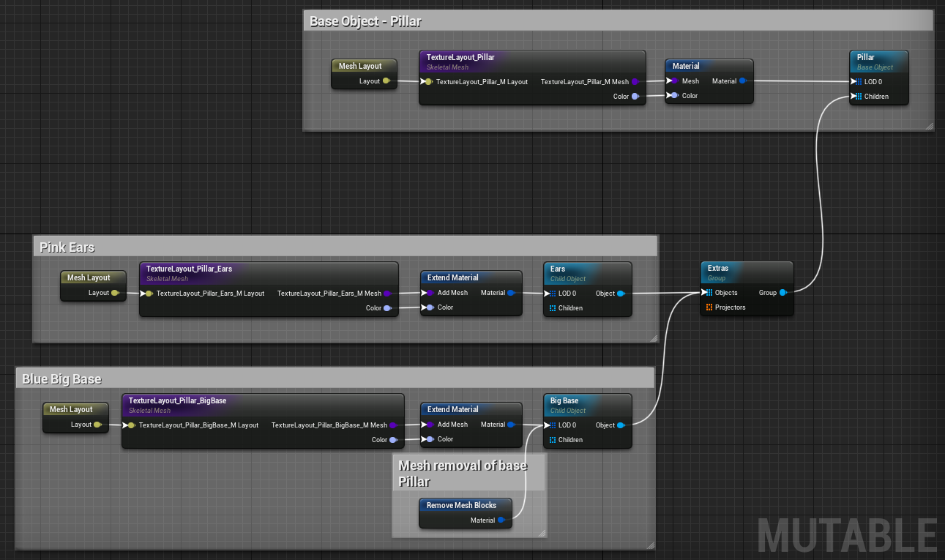Click the Mesh input pin on the Material node
The width and height of the screenshot is (945, 560).
tap(673, 81)
